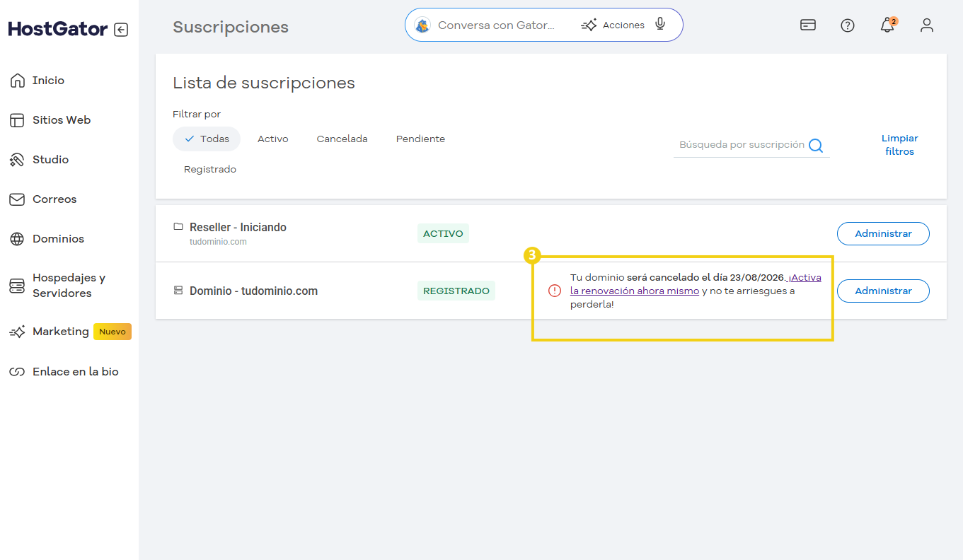Open user profile icon
This screenshot has width=963, height=560.
[927, 25]
